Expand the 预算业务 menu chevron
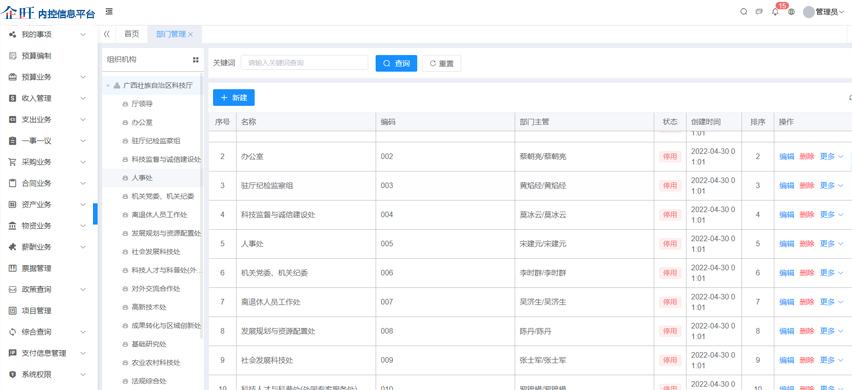The height and width of the screenshot is (390, 852). 83,77
